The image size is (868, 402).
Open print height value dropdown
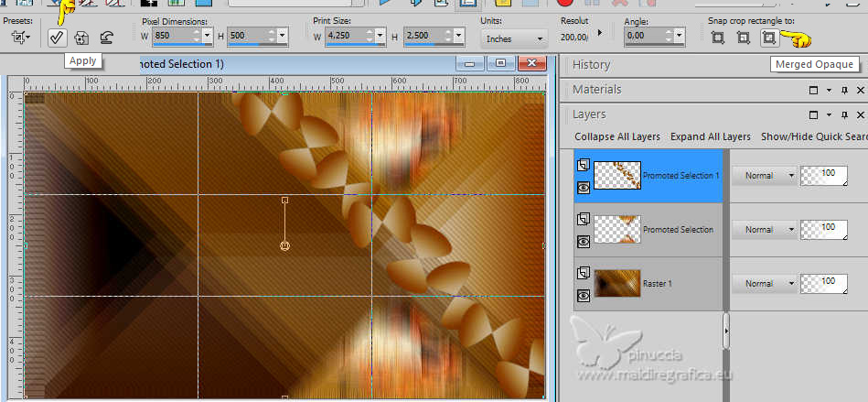[x=458, y=37]
